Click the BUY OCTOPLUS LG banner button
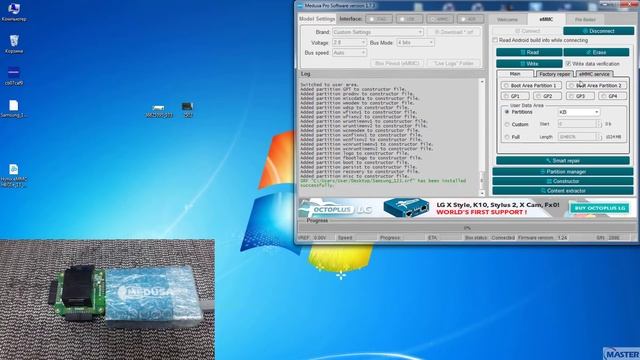Viewport: 640px width, 360px height. 600,208
